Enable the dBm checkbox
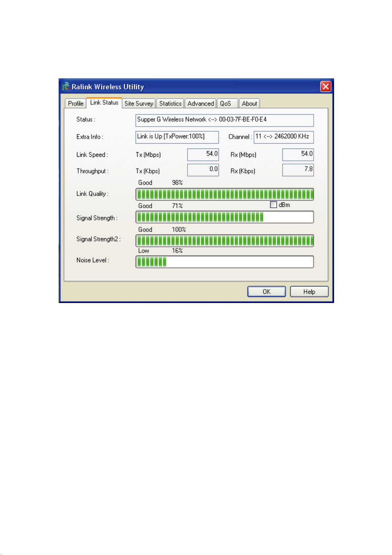Viewport: 392px width, 555px height. [274, 205]
